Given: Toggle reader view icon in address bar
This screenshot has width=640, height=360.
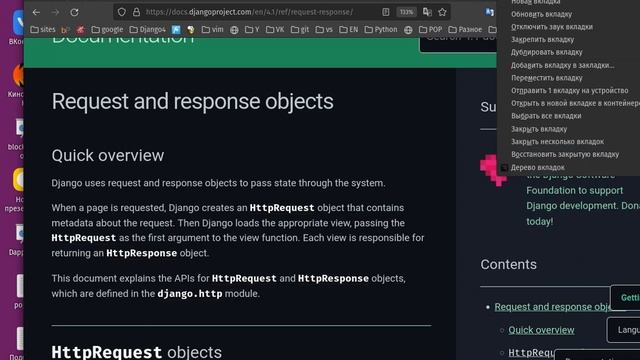Looking at the screenshot, I should pyautogui.click(x=386, y=12).
